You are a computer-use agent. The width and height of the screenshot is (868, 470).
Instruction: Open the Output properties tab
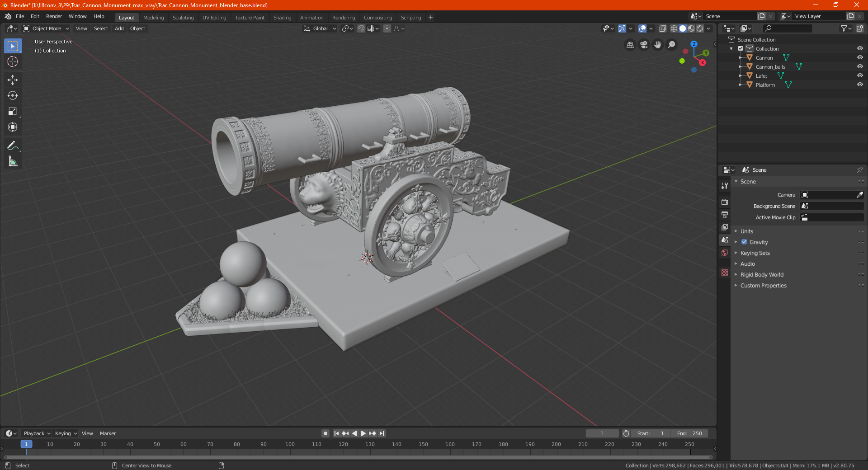click(725, 214)
